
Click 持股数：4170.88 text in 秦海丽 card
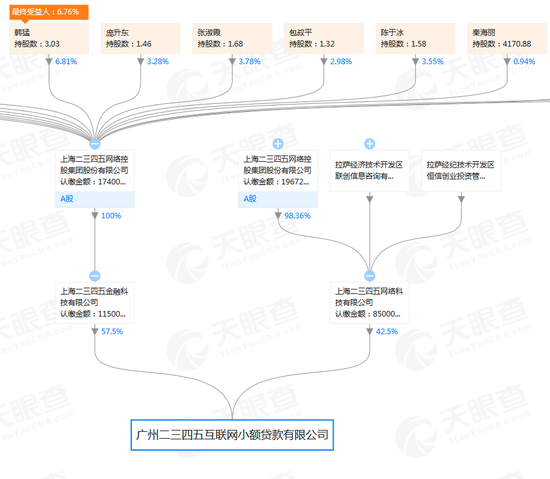click(502, 44)
